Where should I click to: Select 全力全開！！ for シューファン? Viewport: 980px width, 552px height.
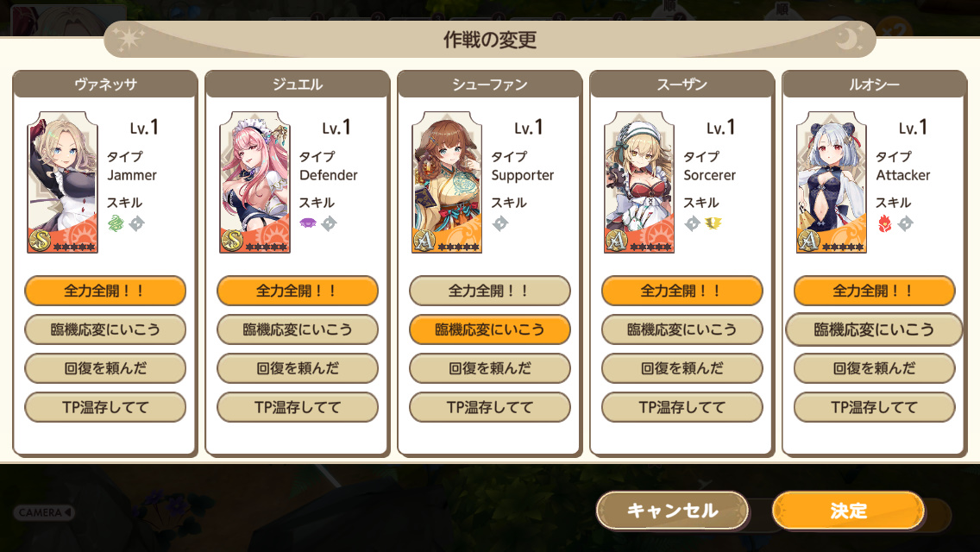click(x=490, y=291)
